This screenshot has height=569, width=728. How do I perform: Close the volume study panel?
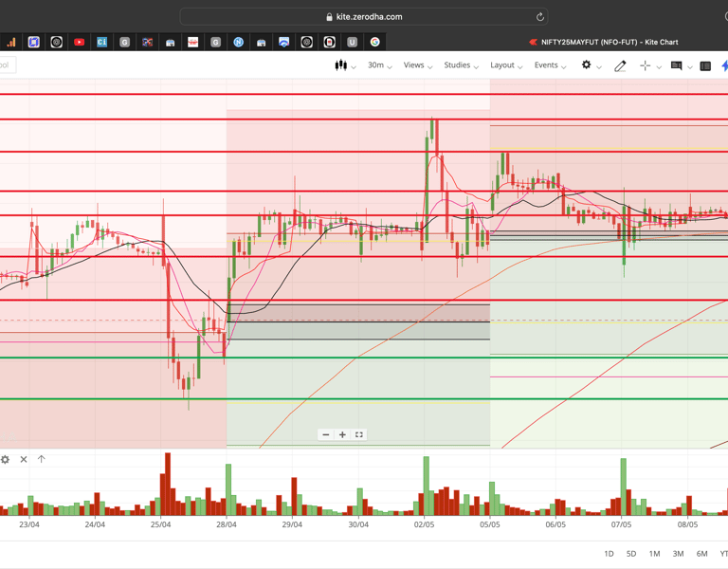24,459
